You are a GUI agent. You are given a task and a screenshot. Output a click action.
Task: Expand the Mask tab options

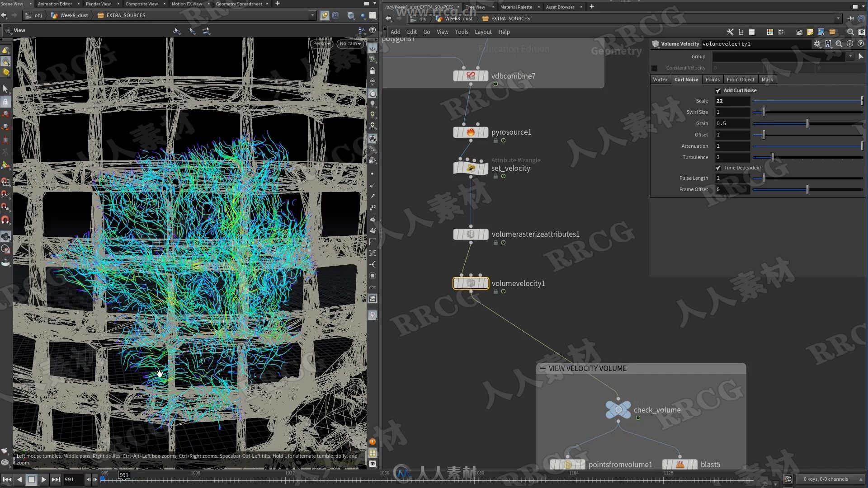[768, 79]
